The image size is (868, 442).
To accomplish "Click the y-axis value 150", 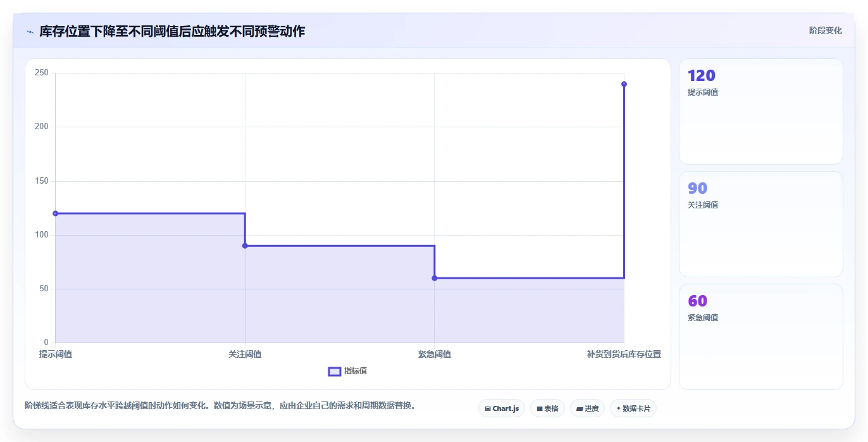I will [42, 181].
